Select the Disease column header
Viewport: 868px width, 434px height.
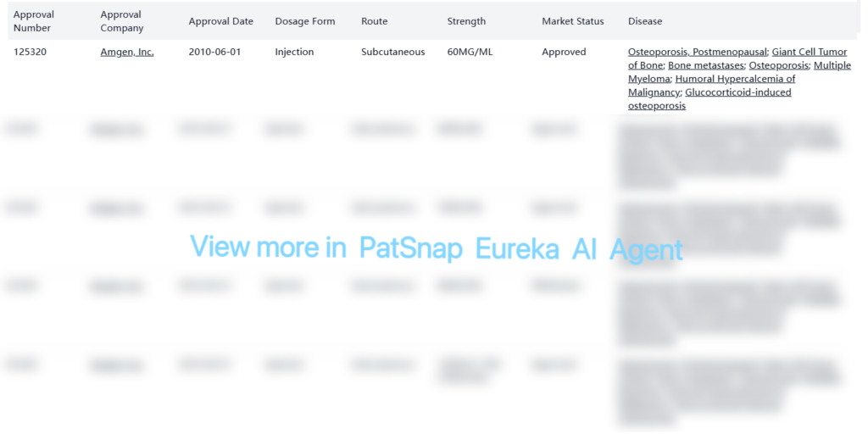(x=645, y=21)
